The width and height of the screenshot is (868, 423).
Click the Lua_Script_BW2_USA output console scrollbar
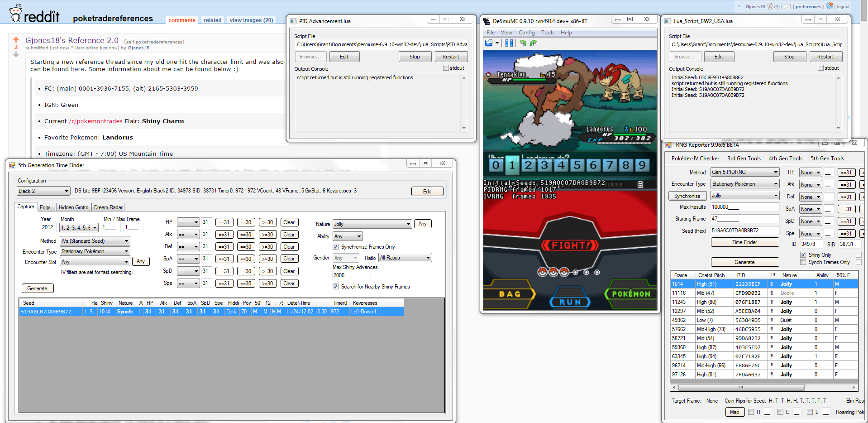tap(839, 103)
